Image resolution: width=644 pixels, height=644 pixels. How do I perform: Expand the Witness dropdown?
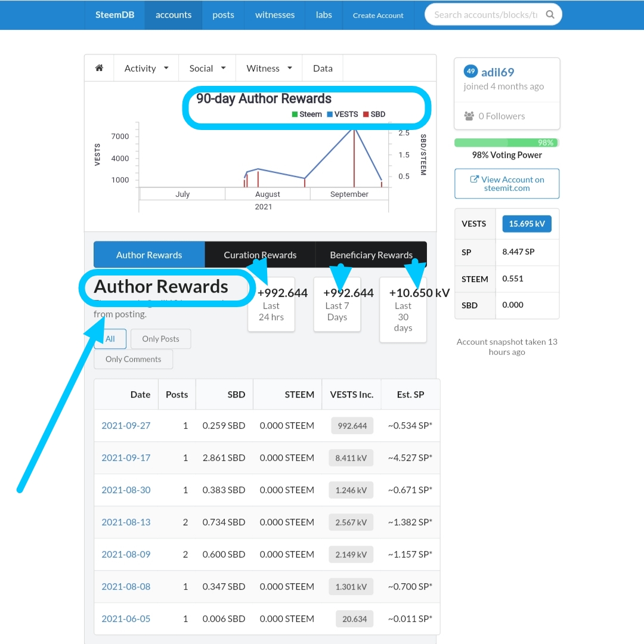point(269,68)
